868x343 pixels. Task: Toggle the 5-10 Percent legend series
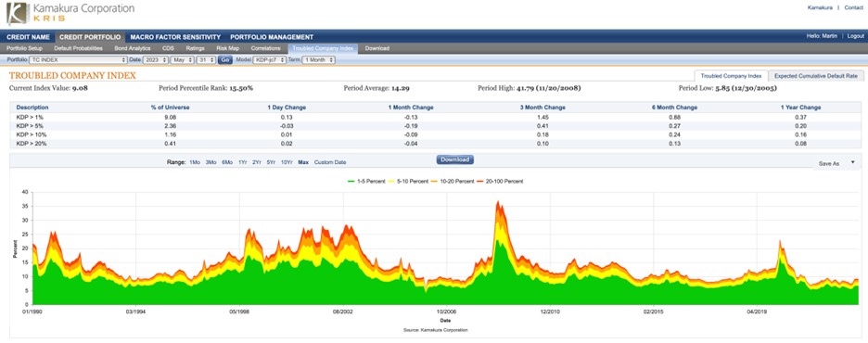click(410, 181)
